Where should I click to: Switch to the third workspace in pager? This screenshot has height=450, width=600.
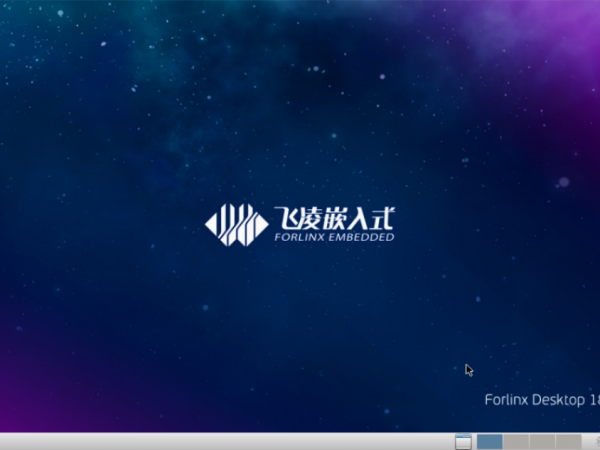click(x=542, y=441)
